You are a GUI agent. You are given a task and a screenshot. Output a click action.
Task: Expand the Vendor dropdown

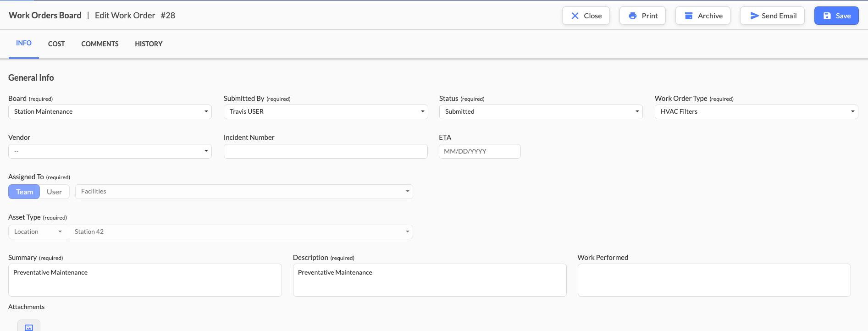pos(110,151)
